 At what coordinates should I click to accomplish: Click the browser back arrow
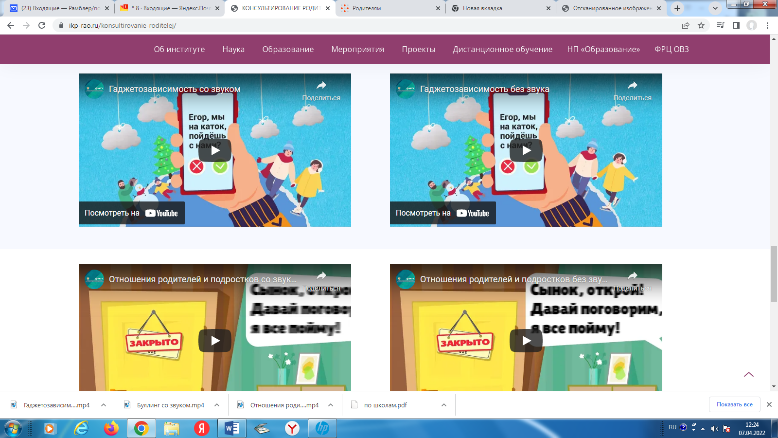point(10,24)
